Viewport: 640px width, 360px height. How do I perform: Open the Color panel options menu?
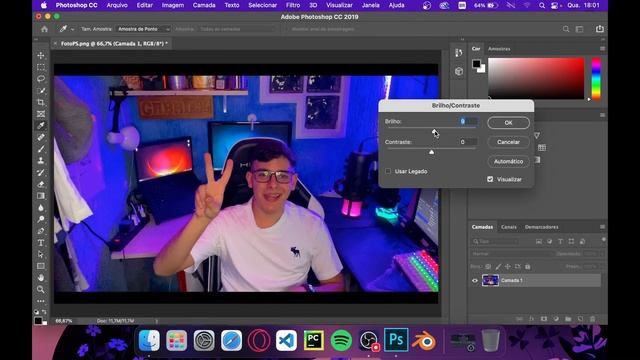(602, 49)
